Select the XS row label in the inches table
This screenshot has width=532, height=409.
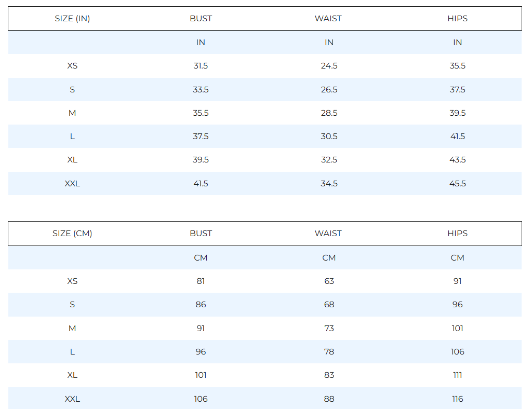pos(72,66)
